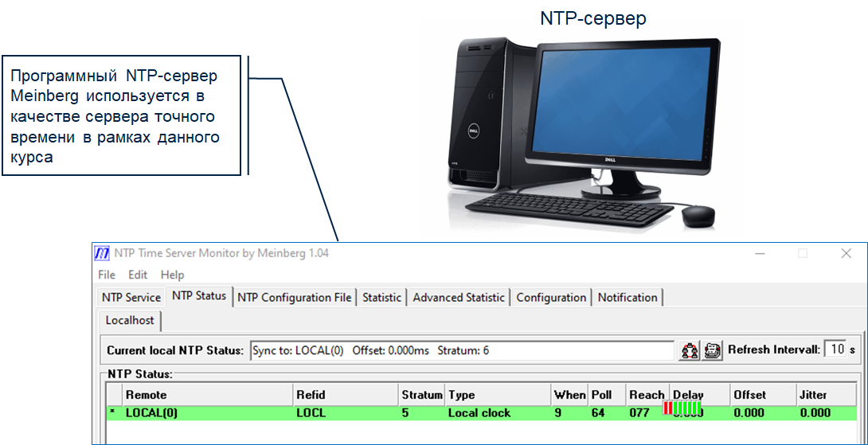The height and width of the screenshot is (445, 868).
Task: Open the Edit menu
Action: (x=138, y=275)
